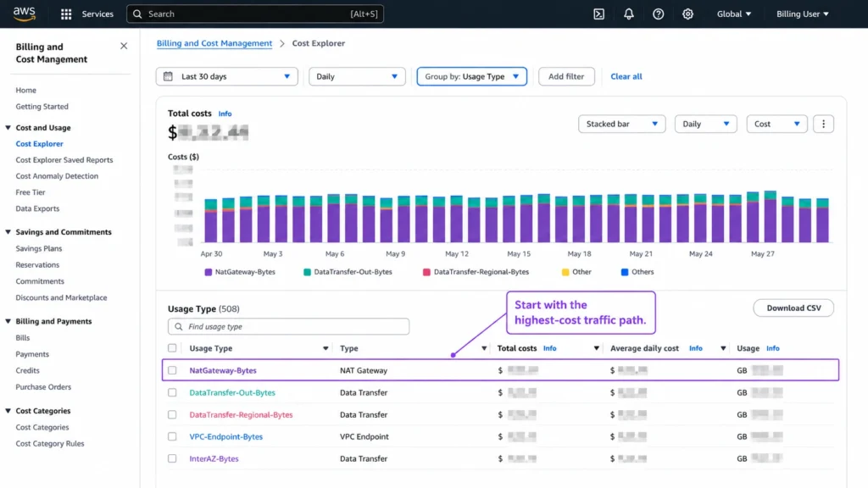The image size is (868, 488).
Task: Click the calendar icon in date range
Action: tap(169, 76)
